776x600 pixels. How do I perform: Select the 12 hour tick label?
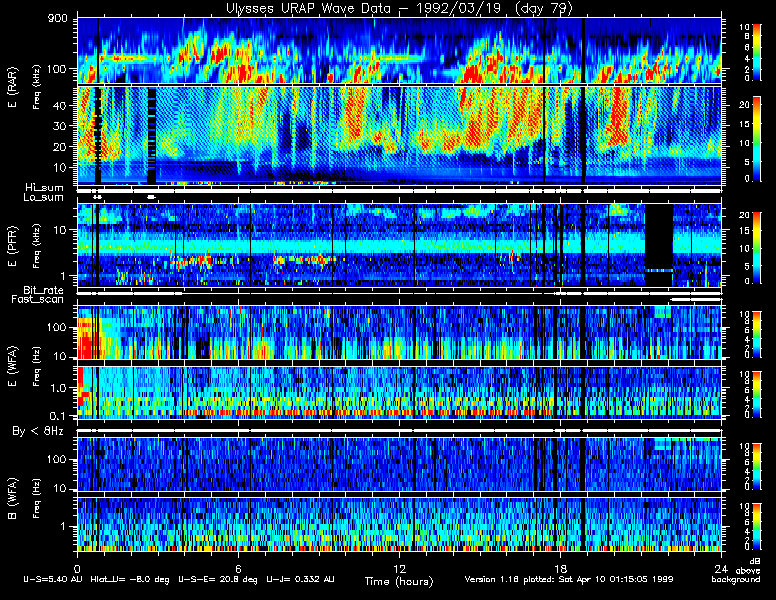pos(399,568)
